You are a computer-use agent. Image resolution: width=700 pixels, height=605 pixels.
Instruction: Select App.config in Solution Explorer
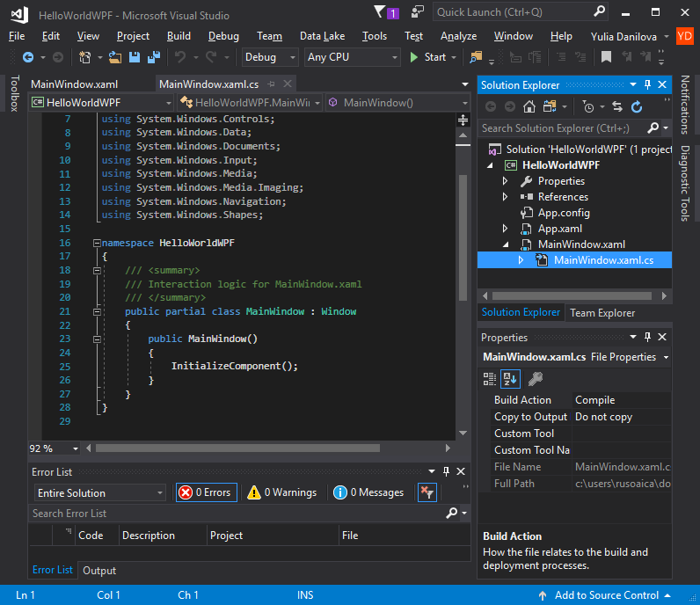click(564, 213)
